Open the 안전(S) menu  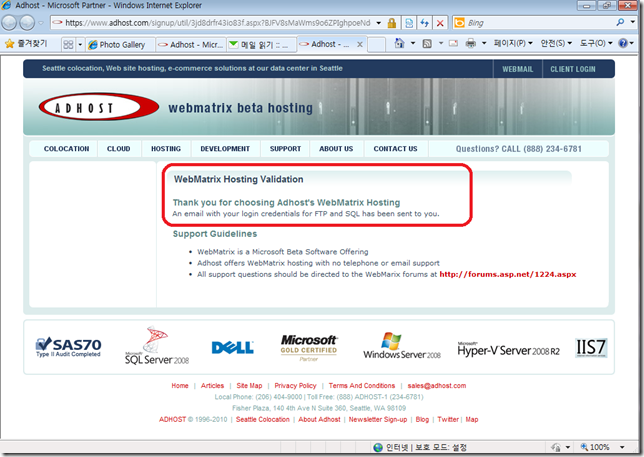[x=556, y=43]
